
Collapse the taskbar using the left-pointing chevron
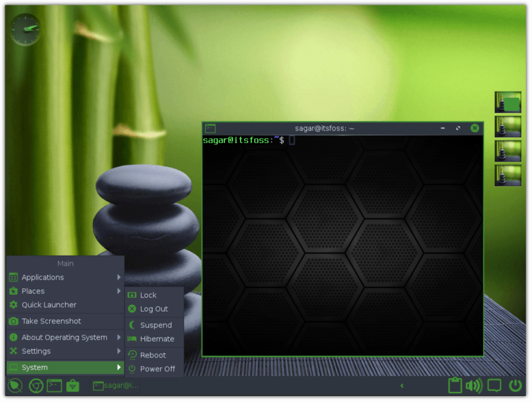click(402, 385)
